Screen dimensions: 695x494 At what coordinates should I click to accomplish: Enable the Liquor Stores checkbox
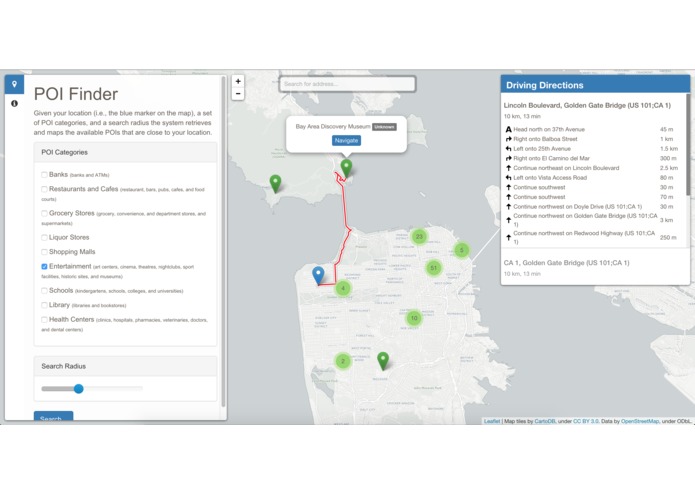point(44,237)
